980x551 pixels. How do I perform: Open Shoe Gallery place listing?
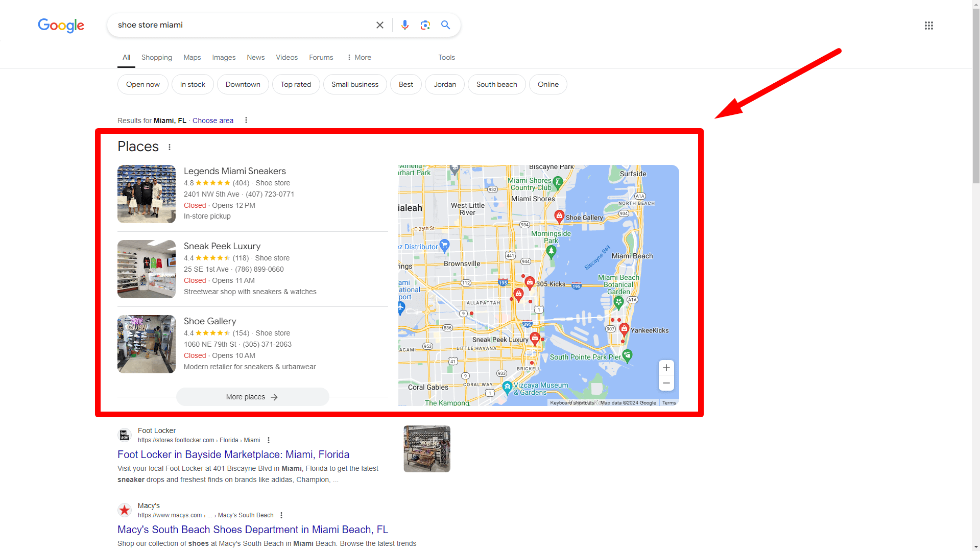click(209, 321)
